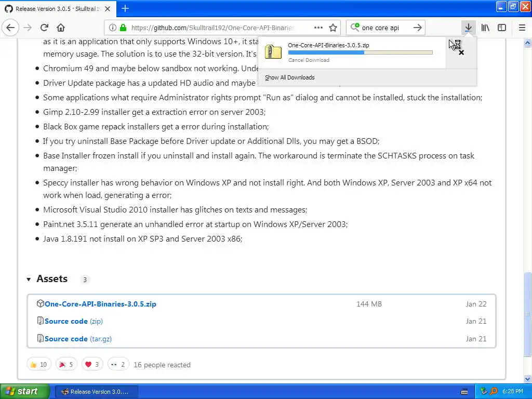Click the 'Jan 22' date
Viewport: 532px width, 399px height.
click(x=476, y=304)
